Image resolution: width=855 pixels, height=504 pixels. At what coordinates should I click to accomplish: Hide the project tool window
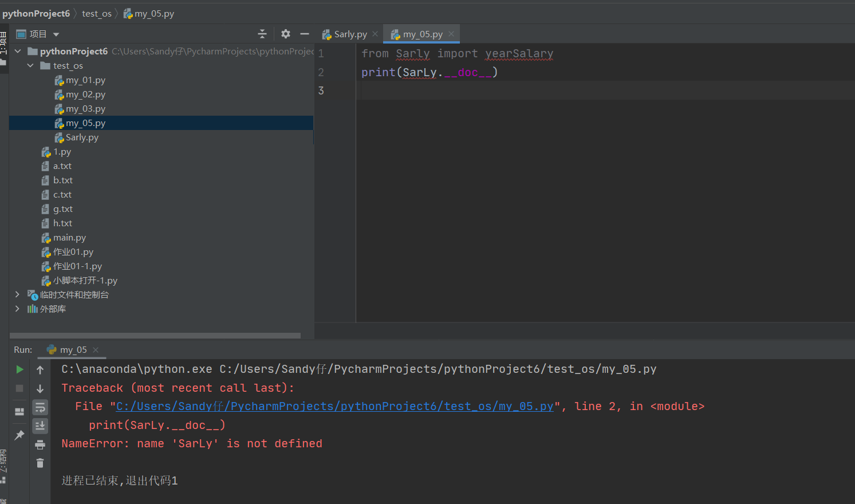[305, 34]
